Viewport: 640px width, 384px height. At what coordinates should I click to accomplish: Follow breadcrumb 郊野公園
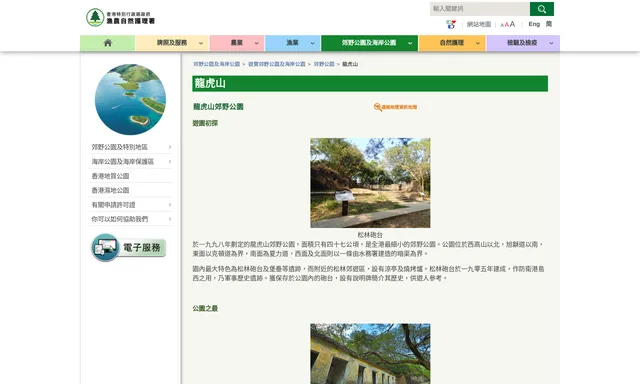(324, 64)
